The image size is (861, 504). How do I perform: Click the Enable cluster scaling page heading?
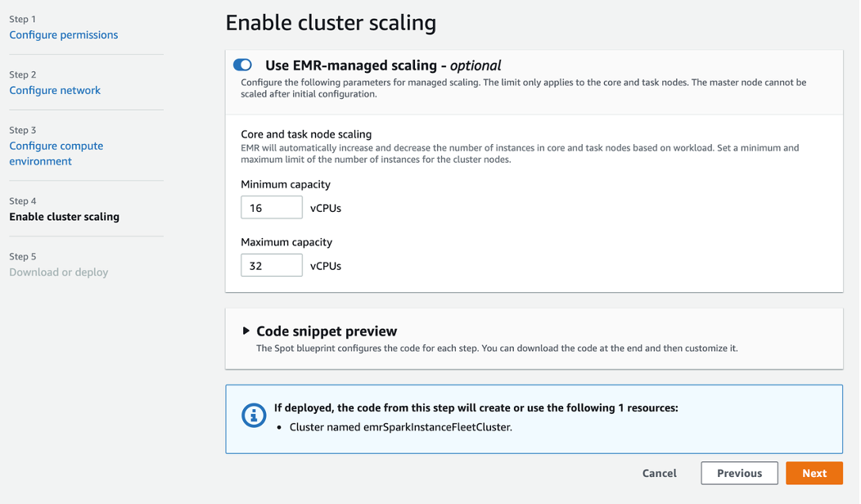tap(331, 22)
